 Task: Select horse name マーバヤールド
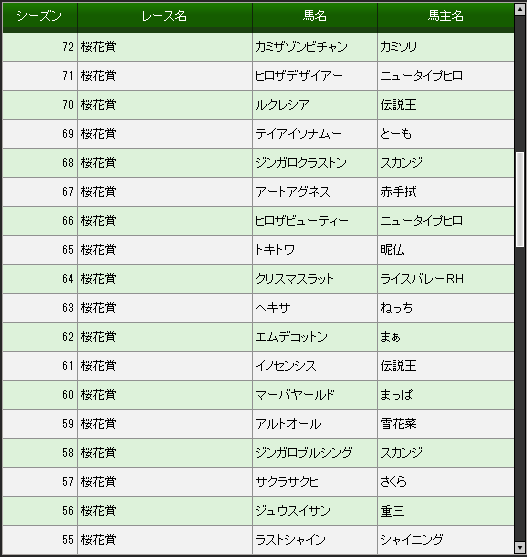295,395
